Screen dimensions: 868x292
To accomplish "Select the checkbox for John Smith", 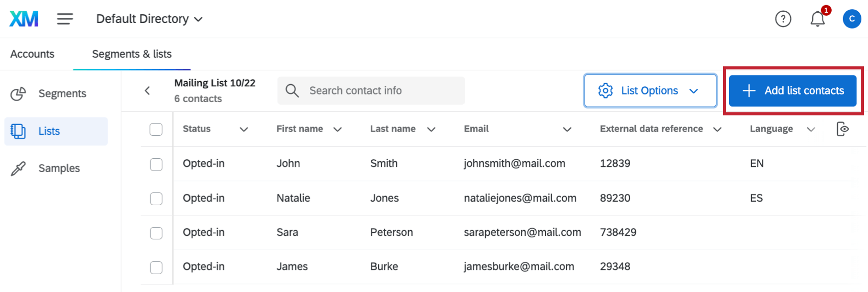I will pyautogui.click(x=156, y=164).
